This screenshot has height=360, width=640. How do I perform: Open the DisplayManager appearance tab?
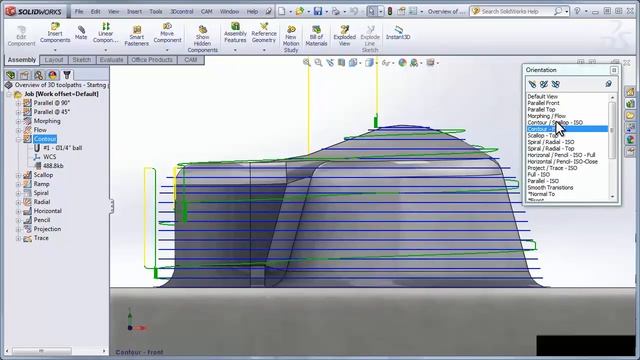pos(52,75)
